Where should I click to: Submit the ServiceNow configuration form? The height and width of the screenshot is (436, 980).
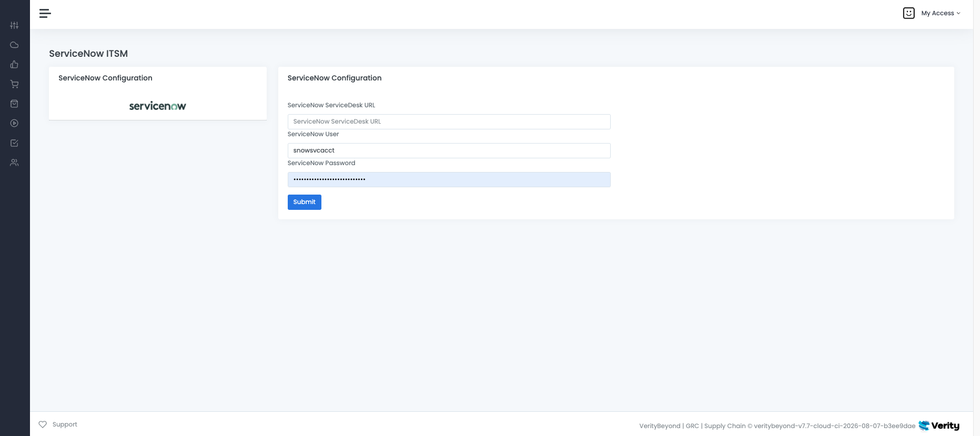pyautogui.click(x=305, y=202)
